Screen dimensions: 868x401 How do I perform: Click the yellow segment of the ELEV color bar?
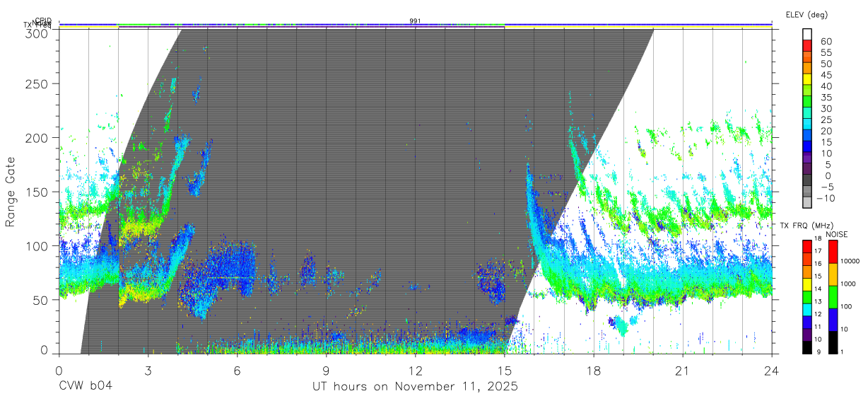[x=807, y=81]
